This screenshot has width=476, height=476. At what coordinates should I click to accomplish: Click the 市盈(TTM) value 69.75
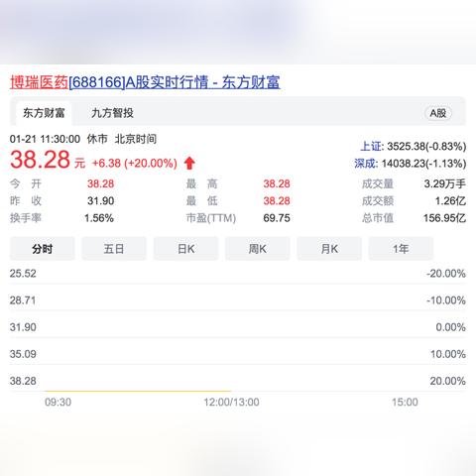tap(277, 218)
